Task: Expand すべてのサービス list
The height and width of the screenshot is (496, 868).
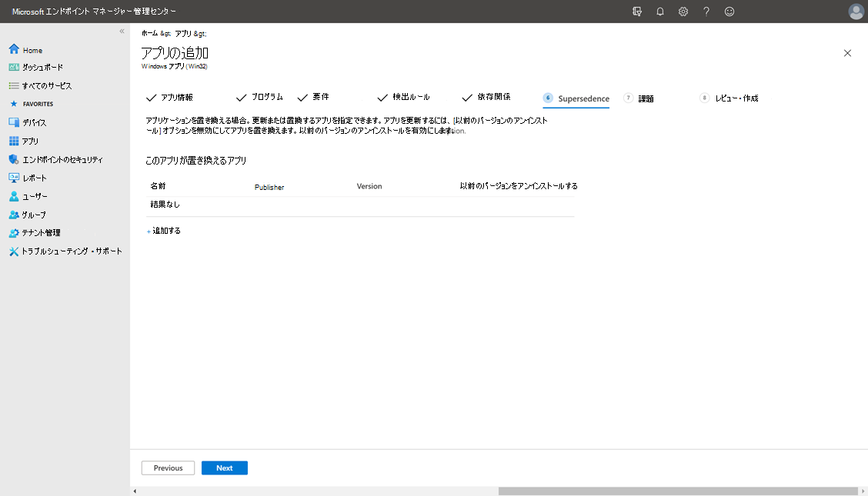Action: (x=46, y=85)
